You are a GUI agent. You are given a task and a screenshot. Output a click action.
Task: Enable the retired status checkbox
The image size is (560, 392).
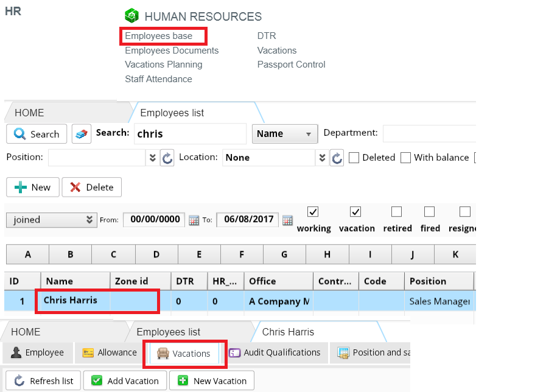click(396, 212)
